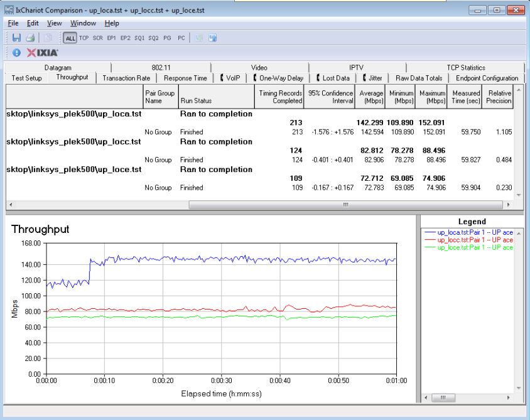Select the red up_locc.tst legend entry

(x=469, y=240)
